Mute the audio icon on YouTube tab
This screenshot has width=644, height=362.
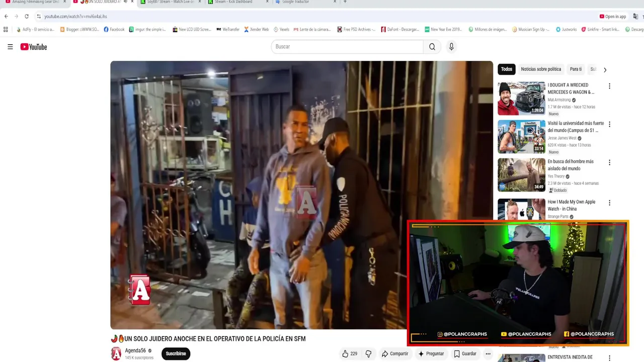coord(125,2)
